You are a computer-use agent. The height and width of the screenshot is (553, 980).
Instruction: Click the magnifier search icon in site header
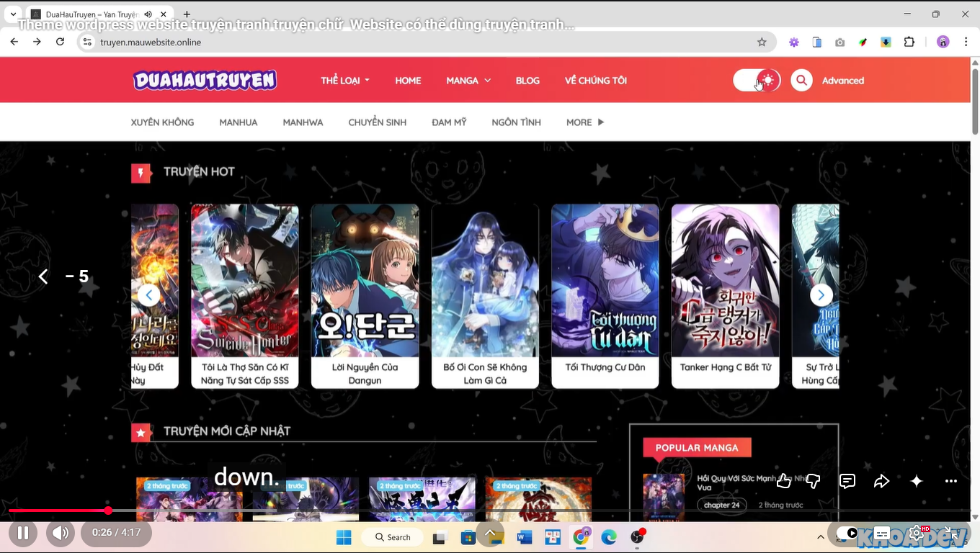pos(801,81)
